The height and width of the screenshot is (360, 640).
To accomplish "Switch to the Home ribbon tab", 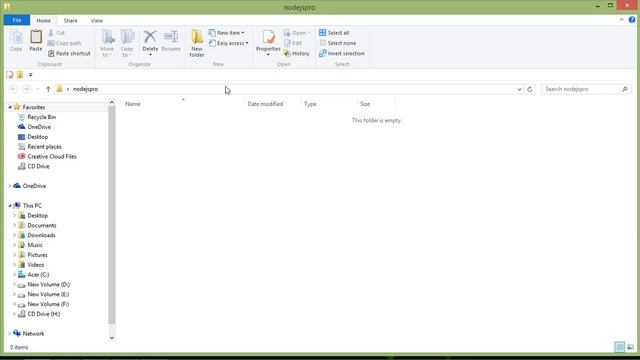I will coord(44,20).
